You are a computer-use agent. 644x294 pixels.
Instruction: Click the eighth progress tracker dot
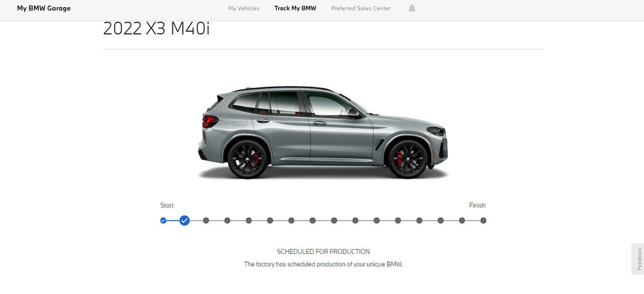tap(312, 221)
